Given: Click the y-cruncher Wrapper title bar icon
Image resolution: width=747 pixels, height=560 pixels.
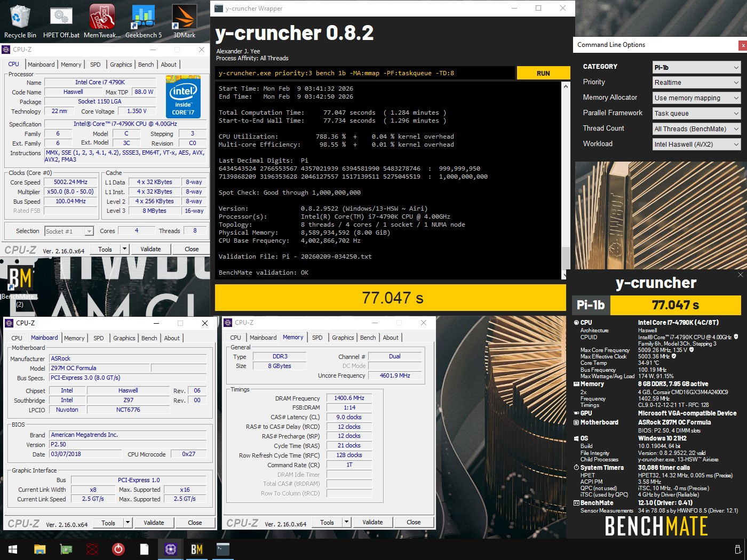Looking at the screenshot, I should tap(219, 9).
